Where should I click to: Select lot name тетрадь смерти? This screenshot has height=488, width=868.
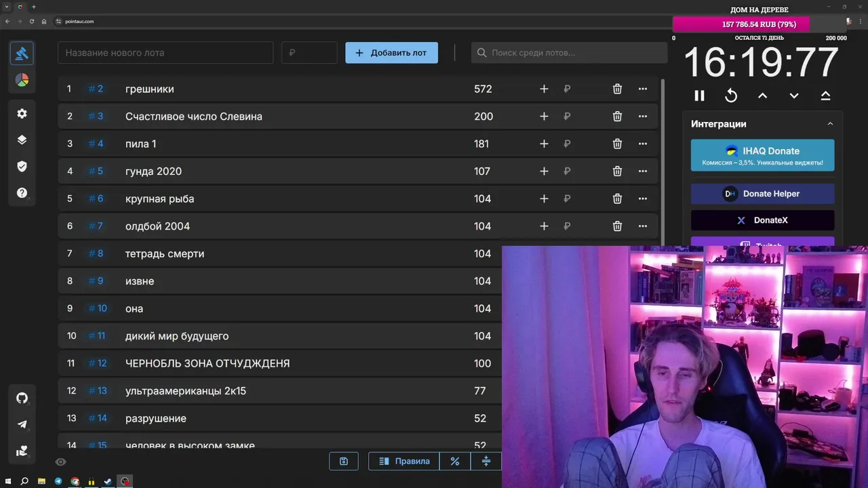pos(165,253)
